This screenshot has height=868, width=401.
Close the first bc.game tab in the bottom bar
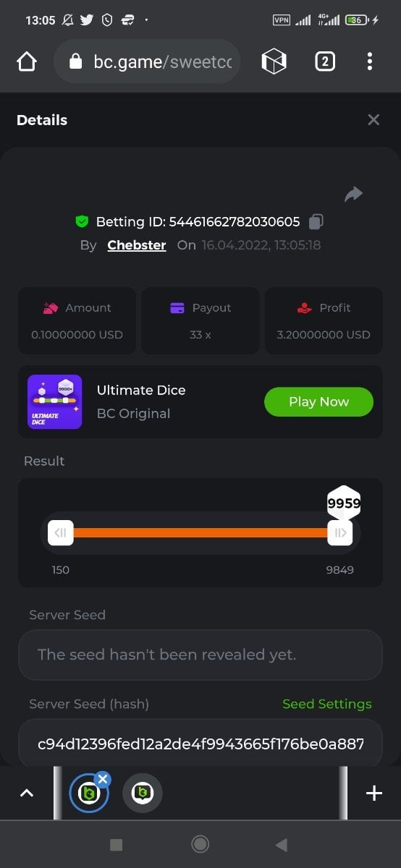(103, 779)
